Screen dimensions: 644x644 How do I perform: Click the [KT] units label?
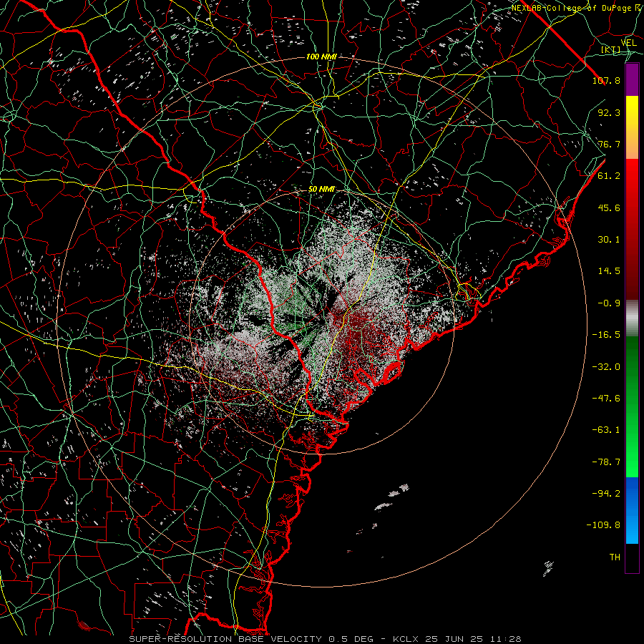point(610,50)
